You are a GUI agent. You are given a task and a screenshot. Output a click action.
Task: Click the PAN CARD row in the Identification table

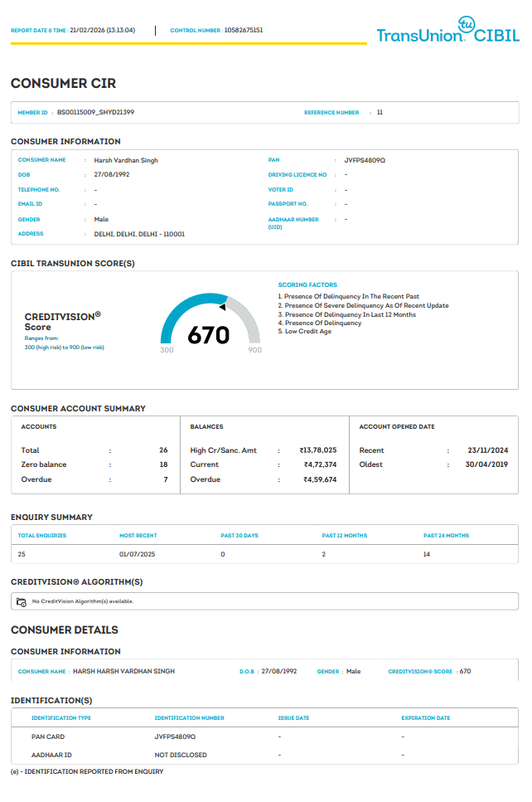[x=48, y=736]
